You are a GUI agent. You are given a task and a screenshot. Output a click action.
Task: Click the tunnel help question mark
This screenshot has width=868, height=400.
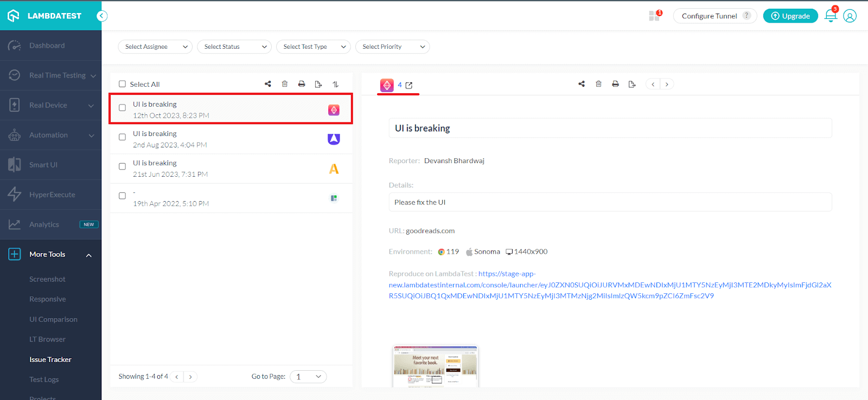pyautogui.click(x=747, y=15)
